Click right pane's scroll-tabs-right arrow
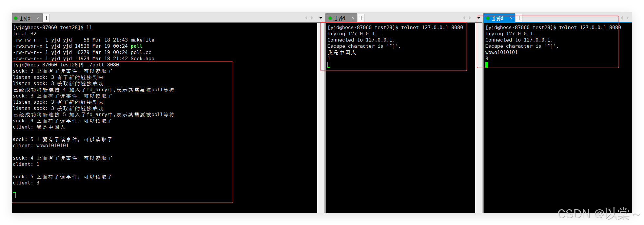644x225 pixels. click(x=627, y=18)
